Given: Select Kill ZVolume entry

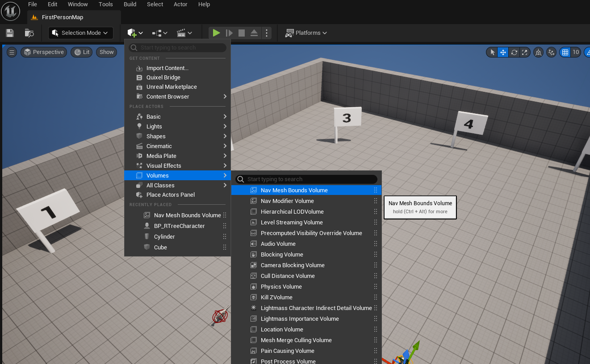Looking at the screenshot, I should (x=306, y=298).
